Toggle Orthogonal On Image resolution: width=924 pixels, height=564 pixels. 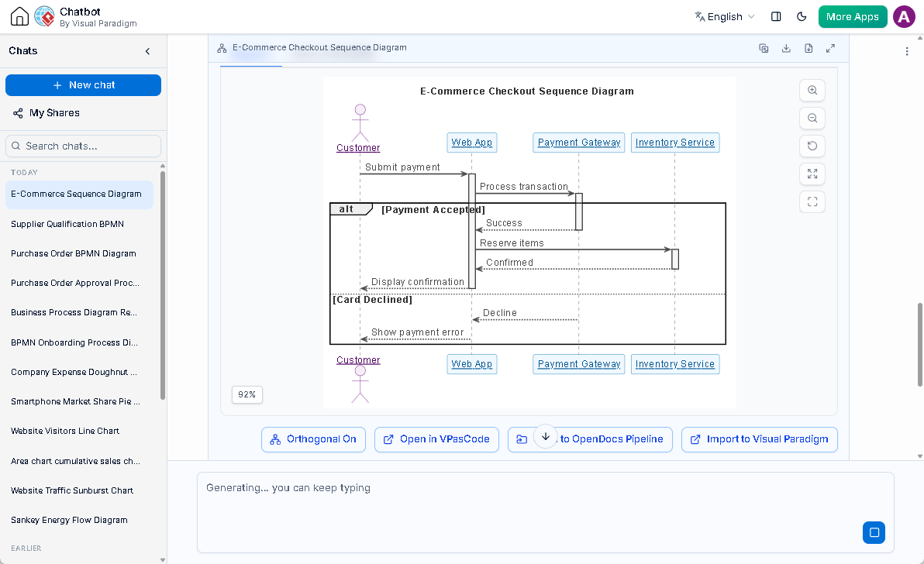(313, 439)
